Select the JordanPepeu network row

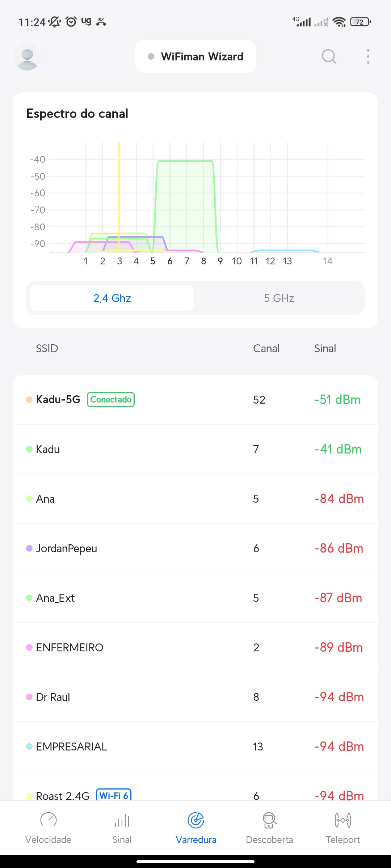pos(195,548)
